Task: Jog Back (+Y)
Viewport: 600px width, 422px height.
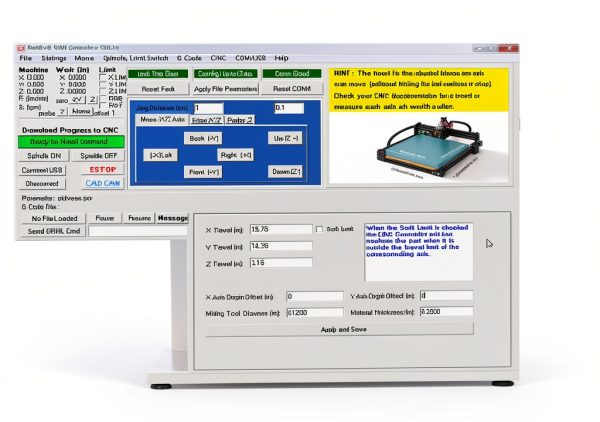Action: (x=203, y=138)
